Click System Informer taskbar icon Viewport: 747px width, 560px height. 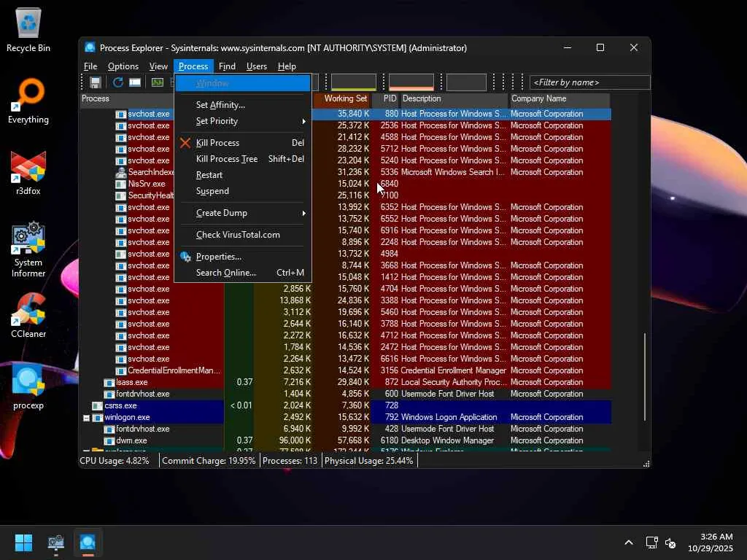(55, 542)
